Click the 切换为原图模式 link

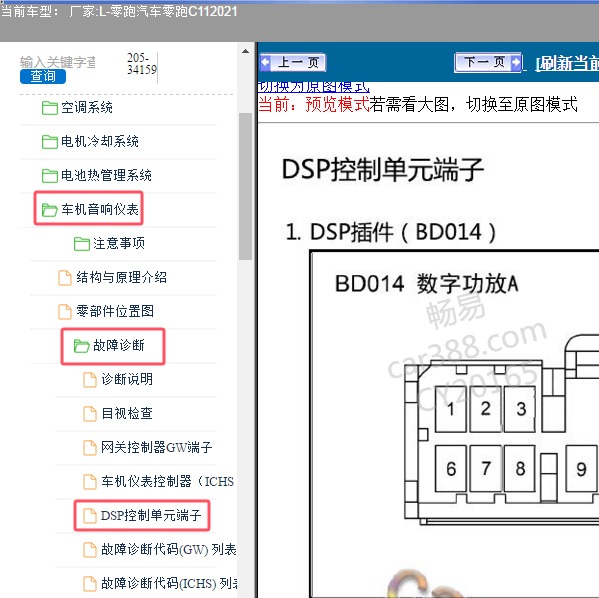[314, 87]
